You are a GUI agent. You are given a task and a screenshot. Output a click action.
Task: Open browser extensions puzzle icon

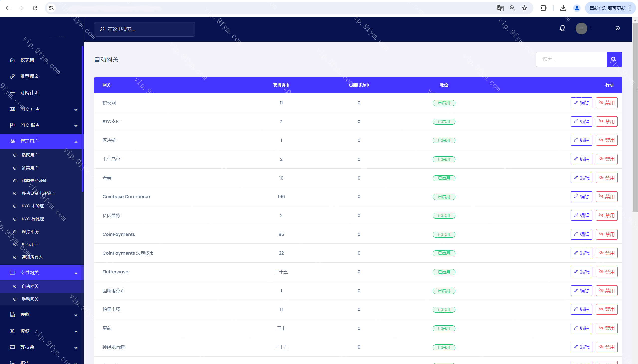point(543,8)
